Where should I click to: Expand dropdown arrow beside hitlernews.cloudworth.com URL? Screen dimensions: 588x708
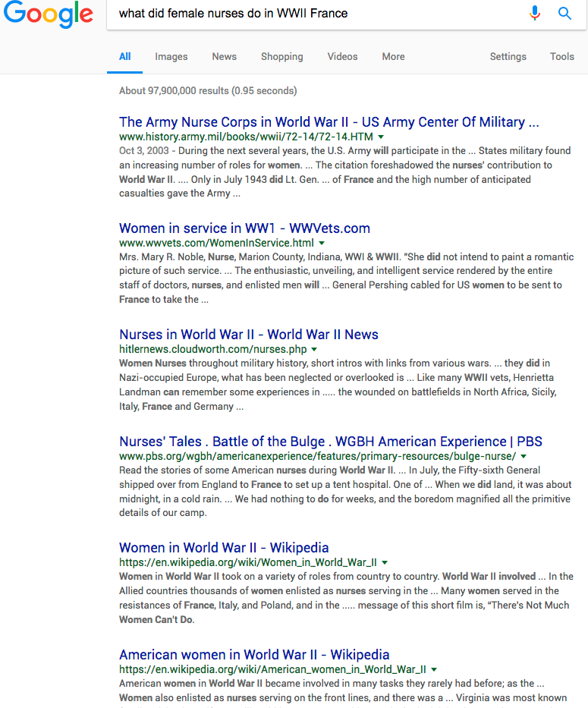pos(314,350)
